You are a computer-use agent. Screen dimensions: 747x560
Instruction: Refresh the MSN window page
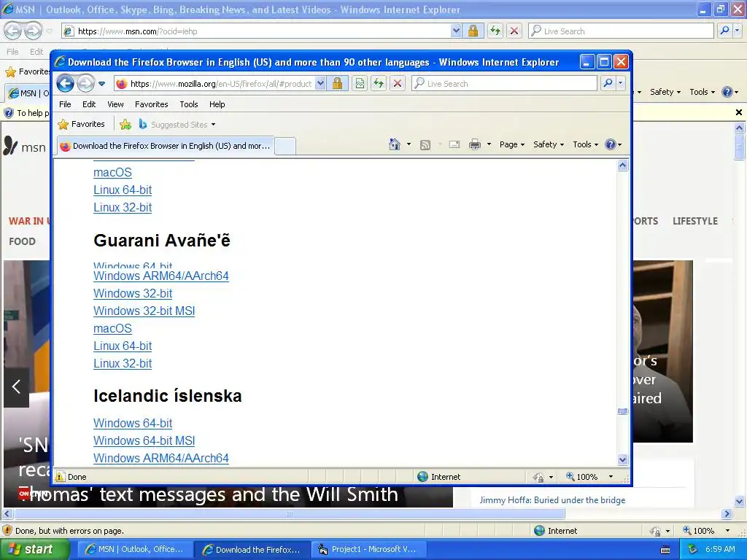(495, 31)
